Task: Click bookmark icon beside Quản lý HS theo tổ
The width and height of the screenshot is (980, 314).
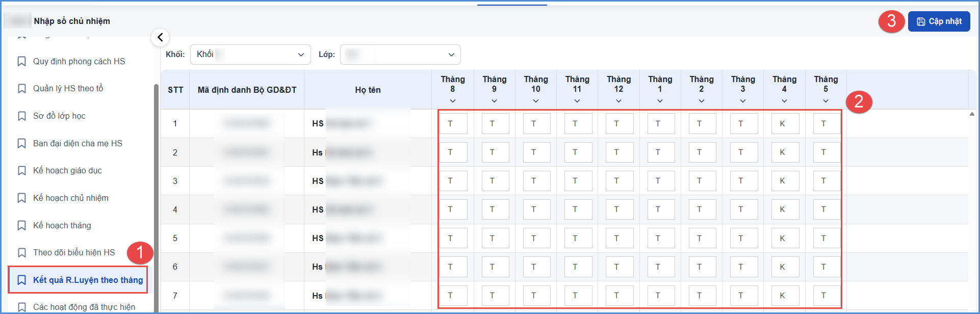Action: tap(22, 89)
